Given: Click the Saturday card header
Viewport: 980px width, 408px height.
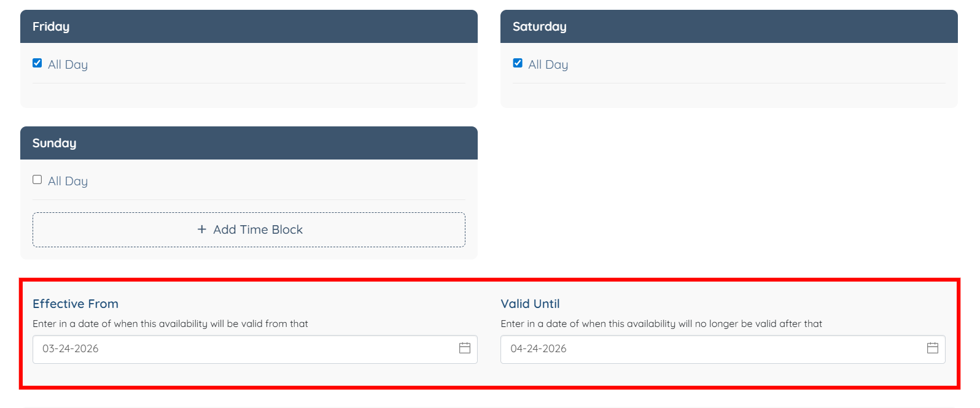Looking at the screenshot, I should (729, 26).
